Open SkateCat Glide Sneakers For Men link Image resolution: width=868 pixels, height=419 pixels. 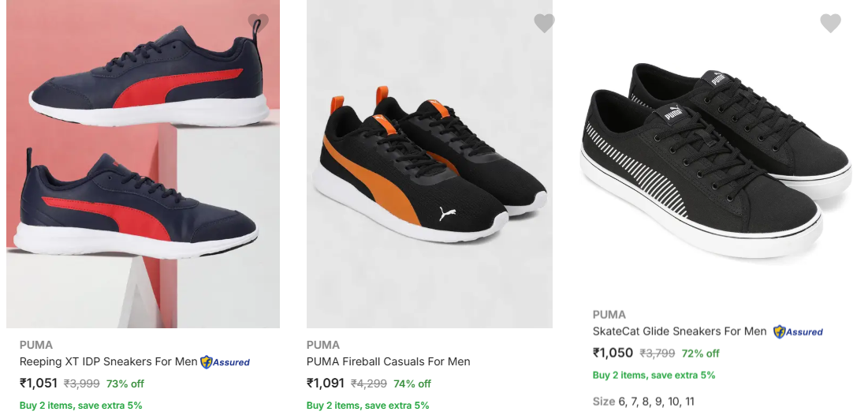click(680, 332)
